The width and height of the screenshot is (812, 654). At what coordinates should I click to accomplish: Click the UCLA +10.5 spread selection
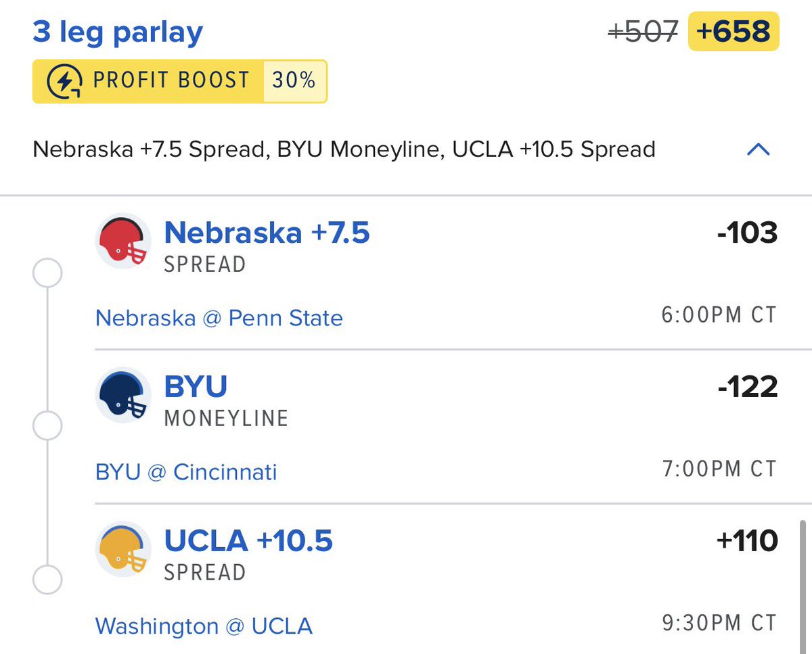pos(248,541)
